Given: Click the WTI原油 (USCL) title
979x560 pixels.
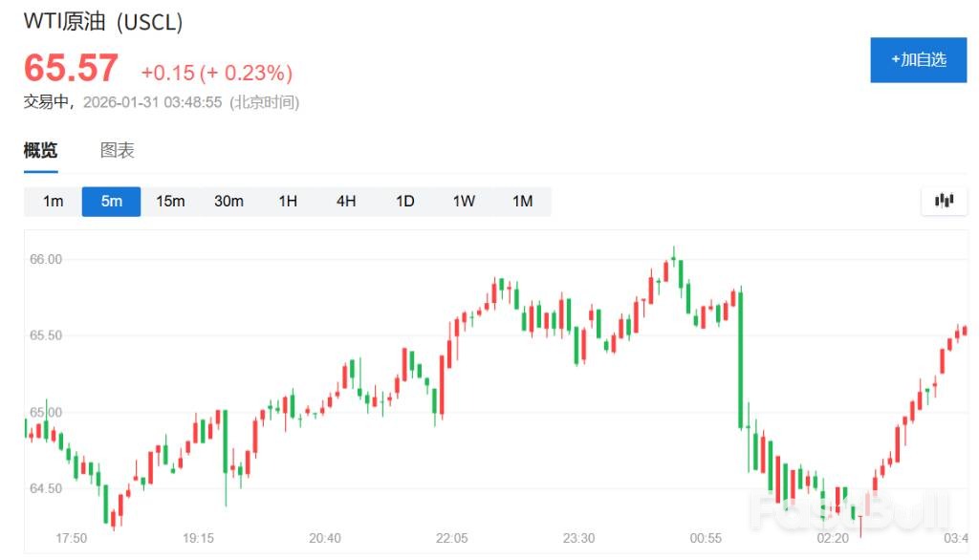Looking at the screenshot, I should click(103, 22).
